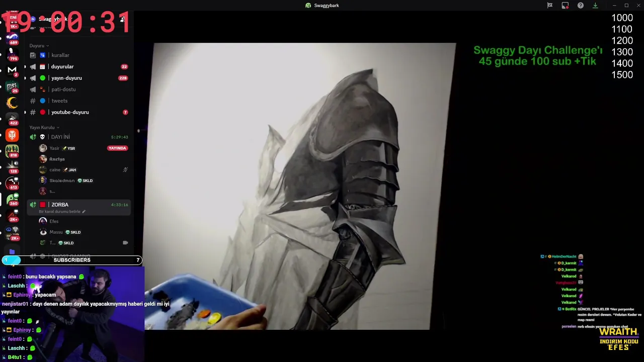Image resolution: width=644 pixels, height=362 pixels.
Task: Click the 5:29:43 timer on DAYI İNİ
Action: tap(119, 137)
